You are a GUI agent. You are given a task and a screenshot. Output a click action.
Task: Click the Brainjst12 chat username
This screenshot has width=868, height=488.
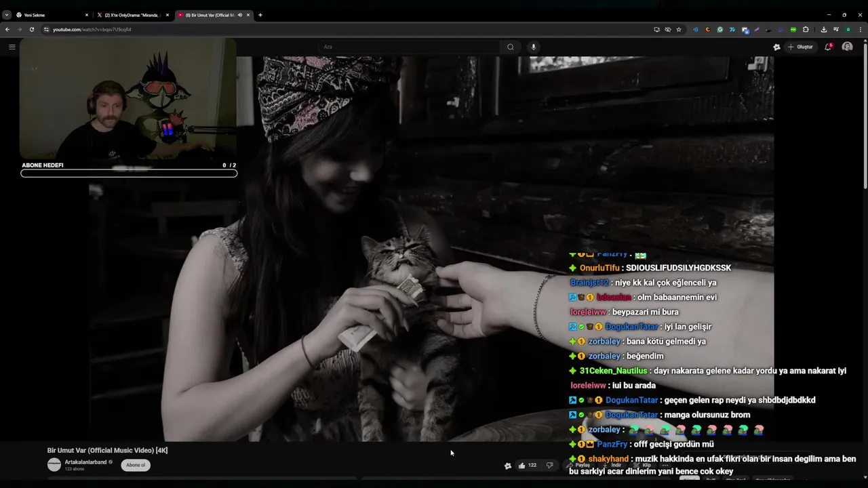coord(589,283)
